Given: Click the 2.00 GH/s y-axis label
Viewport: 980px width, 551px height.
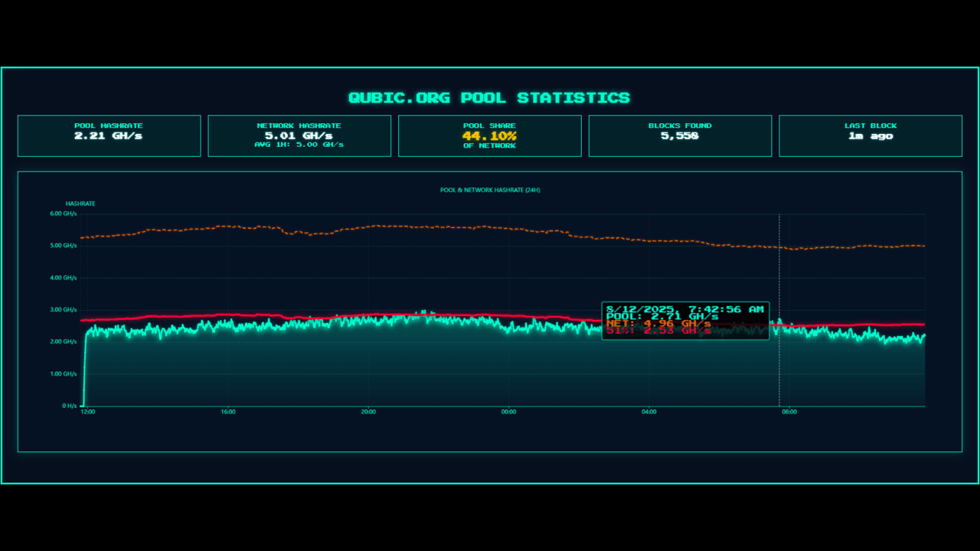Looking at the screenshot, I should [64, 341].
